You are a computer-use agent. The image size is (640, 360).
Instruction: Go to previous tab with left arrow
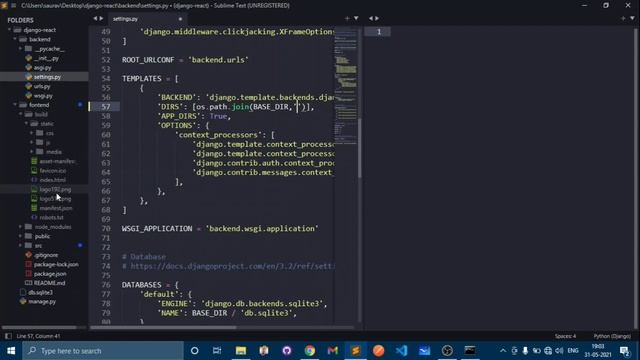point(95,18)
